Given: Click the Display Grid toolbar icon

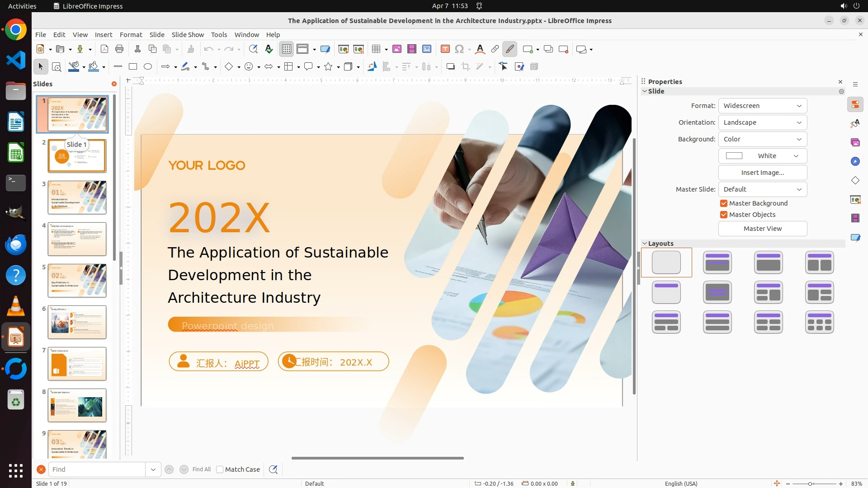Looking at the screenshot, I should (287, 49).
